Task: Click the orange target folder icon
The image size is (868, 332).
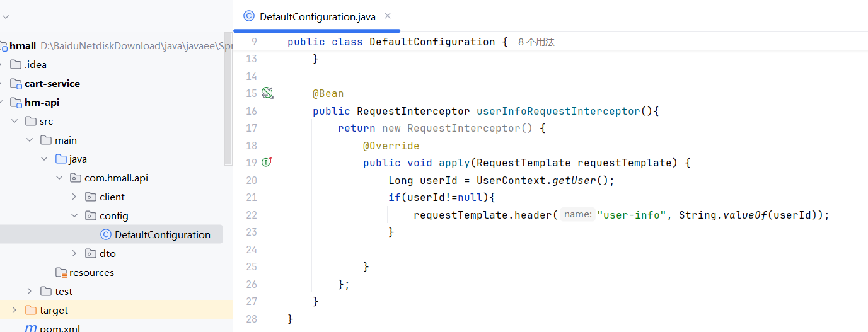Action: tap(31, 310)
